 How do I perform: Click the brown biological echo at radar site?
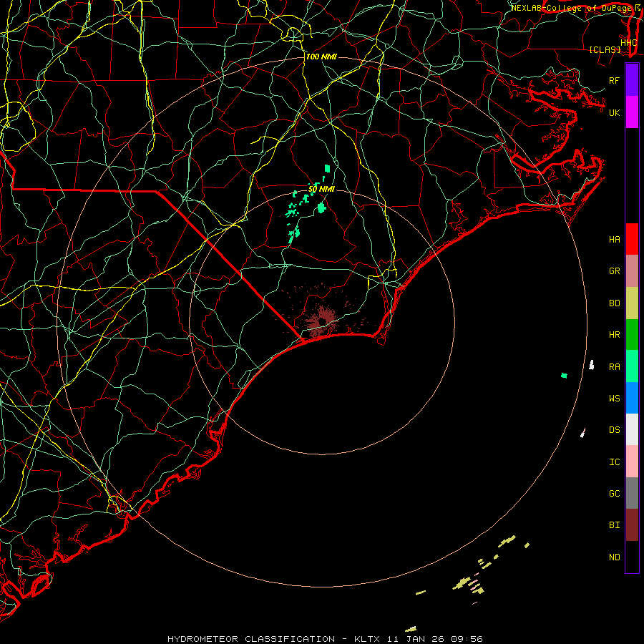321,321
